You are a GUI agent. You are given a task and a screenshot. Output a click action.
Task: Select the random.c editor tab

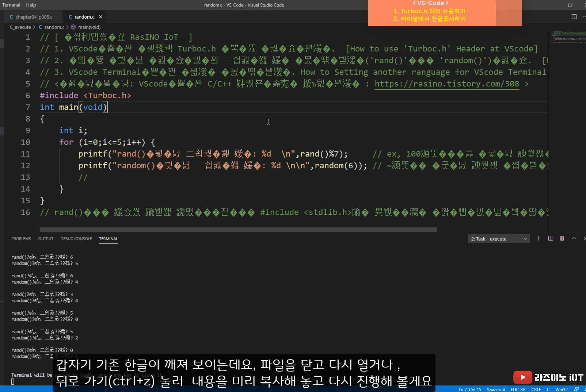tap(84, 17)
